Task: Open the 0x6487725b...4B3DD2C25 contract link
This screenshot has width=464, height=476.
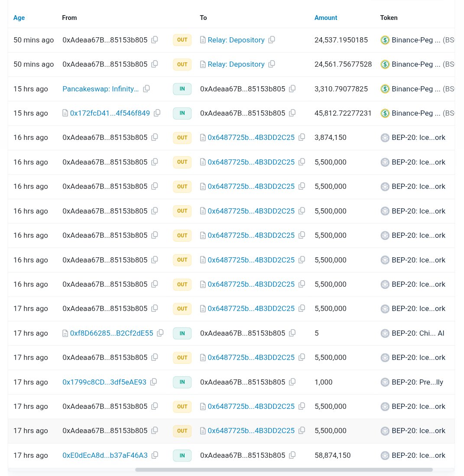Action: [251, 137]
